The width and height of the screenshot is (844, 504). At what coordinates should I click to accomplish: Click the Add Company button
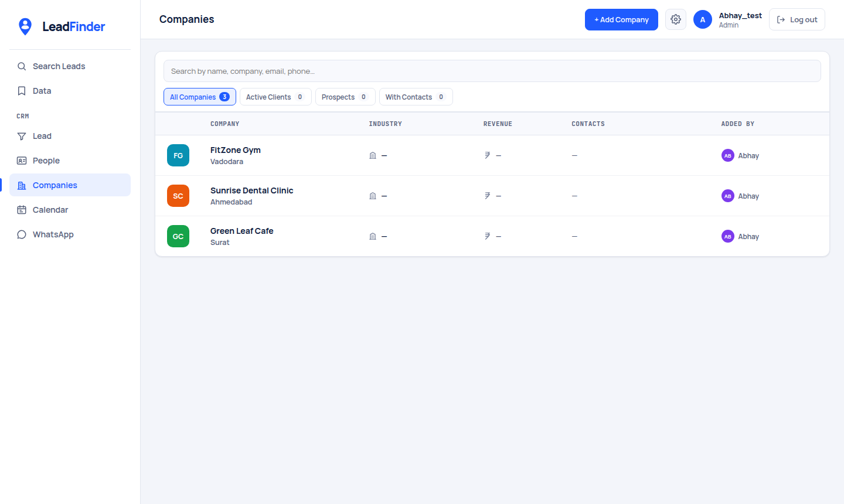coord(621,19)
